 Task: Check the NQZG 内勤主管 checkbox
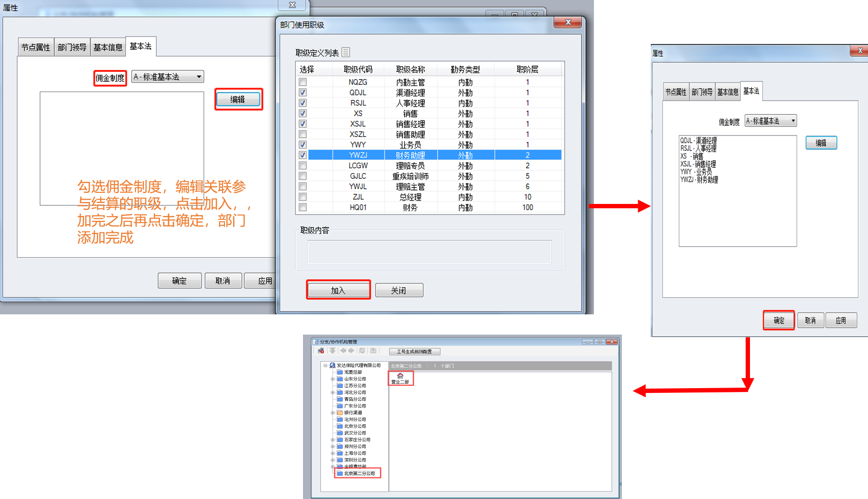[302, 82]
